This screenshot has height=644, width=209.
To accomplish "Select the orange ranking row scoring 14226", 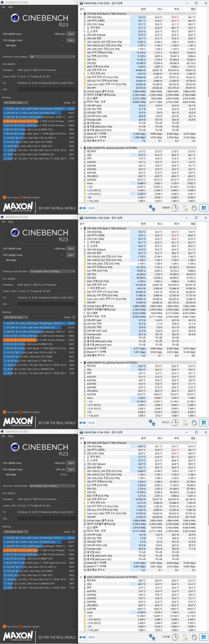I will coord(39,550).
